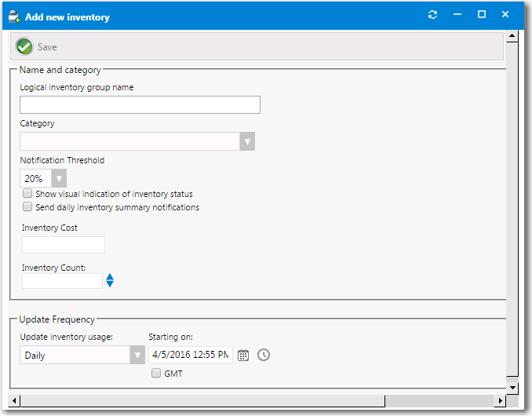532x416 pixels.
Task: Click the refresh icon in title bar
Action: [x=432, y=15]
